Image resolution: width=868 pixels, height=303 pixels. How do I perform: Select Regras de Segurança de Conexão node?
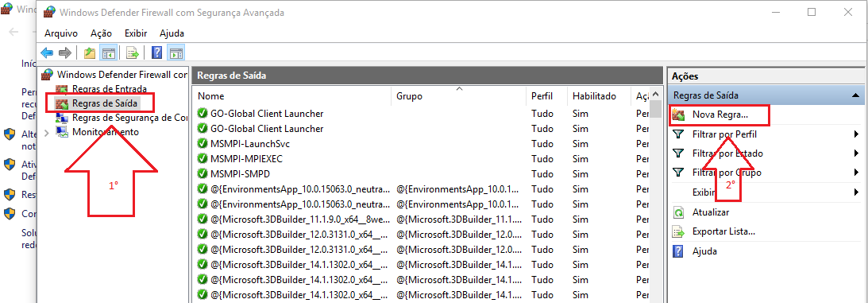pos(129,118)
